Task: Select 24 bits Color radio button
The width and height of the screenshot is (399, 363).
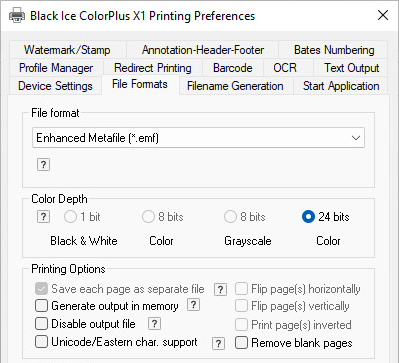Action: pos(308,217)
